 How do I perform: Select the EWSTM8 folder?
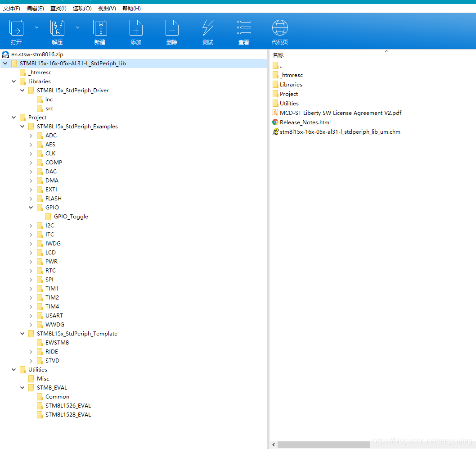point(57,343)
